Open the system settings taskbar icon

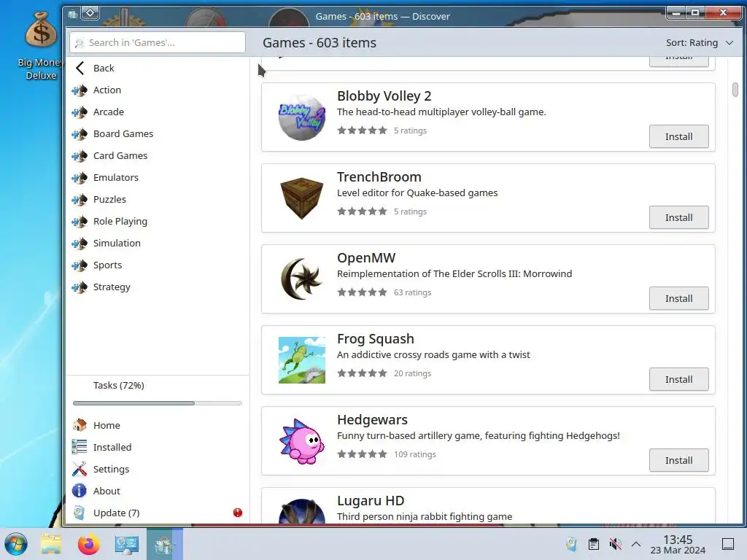point(127,544)
